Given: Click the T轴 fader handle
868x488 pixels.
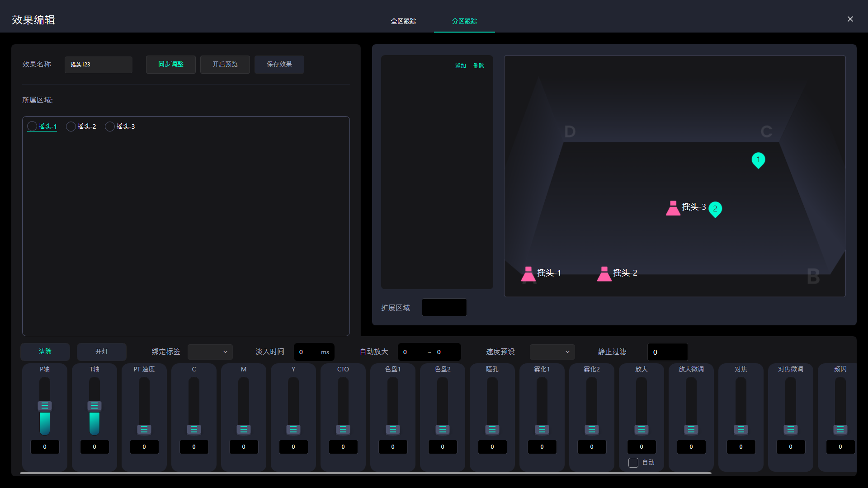Looking at the screenshot, I should click(94, 406).
